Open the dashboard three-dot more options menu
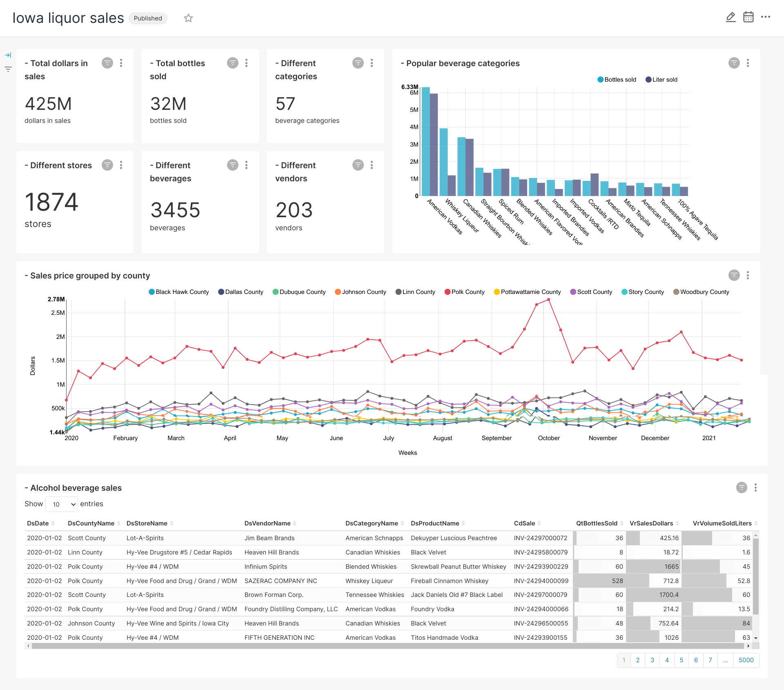The width and height of the screenshot is (784, 690). click(766, 17)
